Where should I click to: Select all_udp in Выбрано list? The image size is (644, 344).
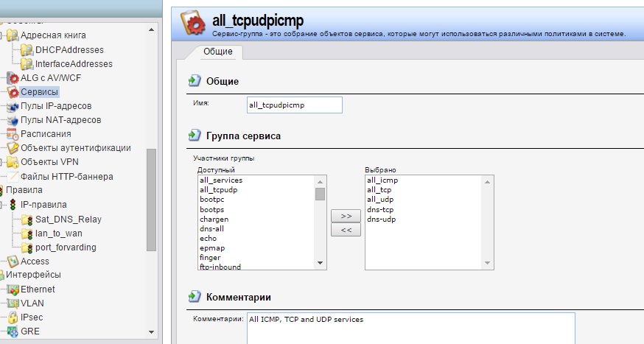380,200
